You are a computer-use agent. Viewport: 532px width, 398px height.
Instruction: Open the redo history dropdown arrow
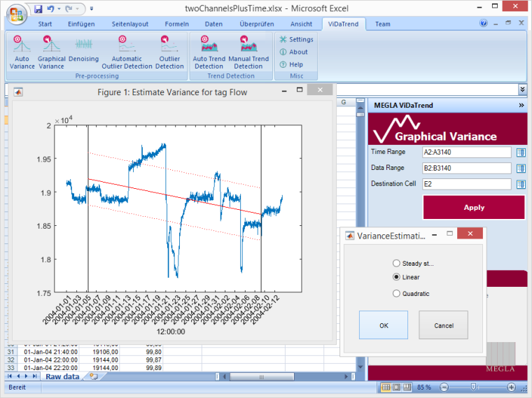78,8
